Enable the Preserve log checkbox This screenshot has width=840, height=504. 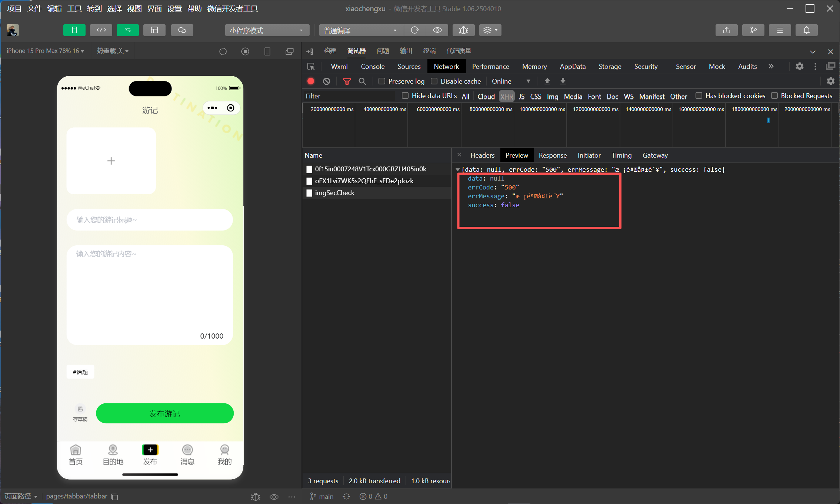(x=382, y=81)
